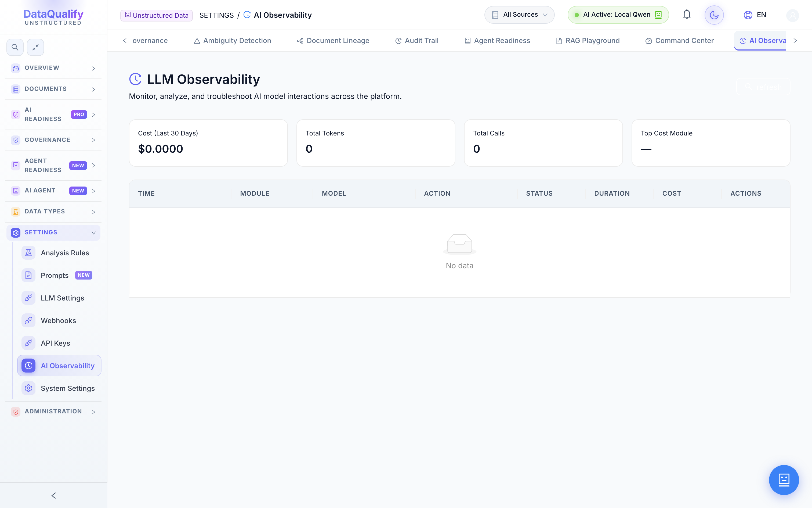The width and height of the screenshot is (812, 508).
Task: Click the LLM Settings link icon
Action: pyautogui.click(x=28, y=298)
